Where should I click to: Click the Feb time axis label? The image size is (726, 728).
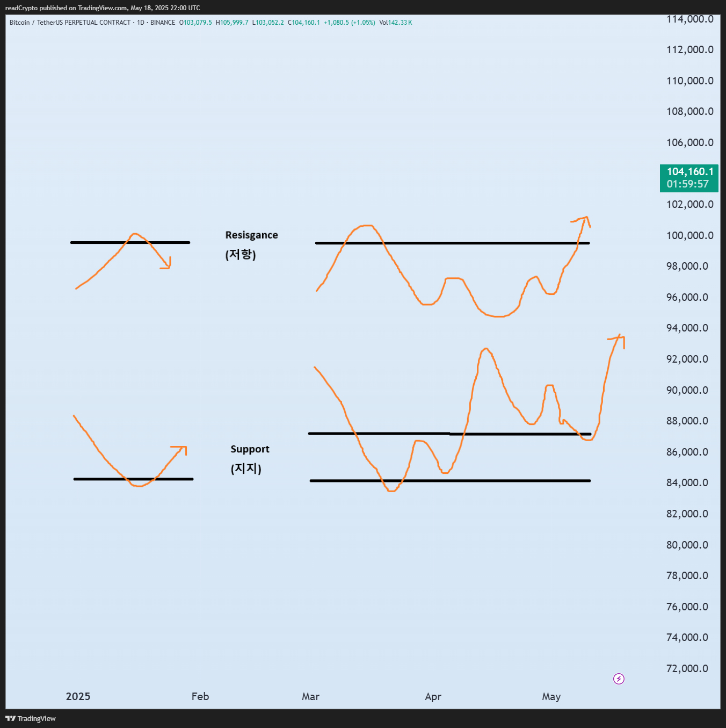pyautogui.click(x=200, y=696)
